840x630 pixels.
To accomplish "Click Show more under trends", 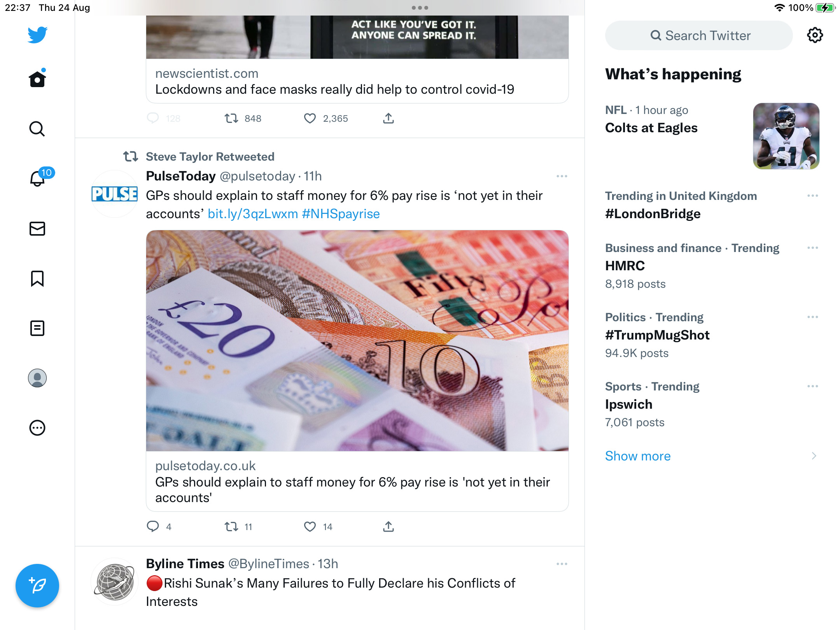I will [638, 456].
